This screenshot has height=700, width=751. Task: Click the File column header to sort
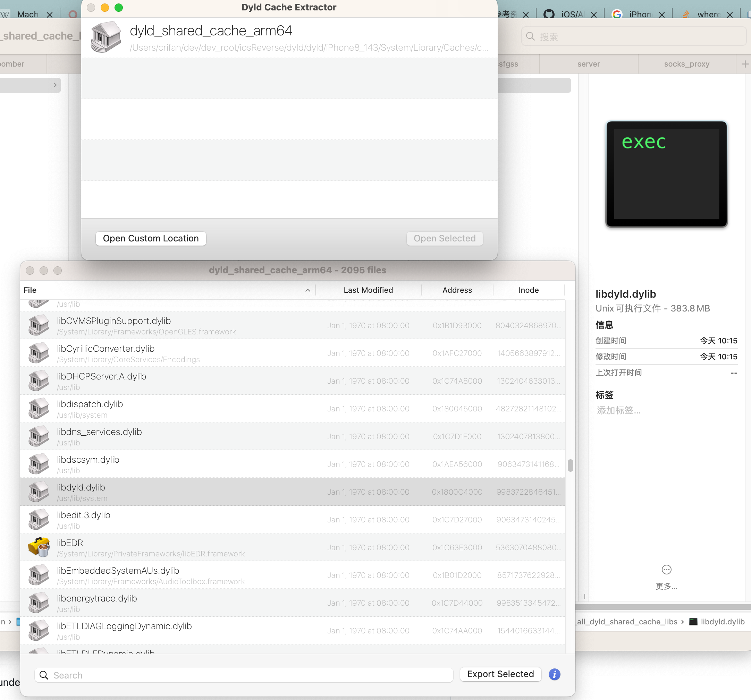(30, 290)
